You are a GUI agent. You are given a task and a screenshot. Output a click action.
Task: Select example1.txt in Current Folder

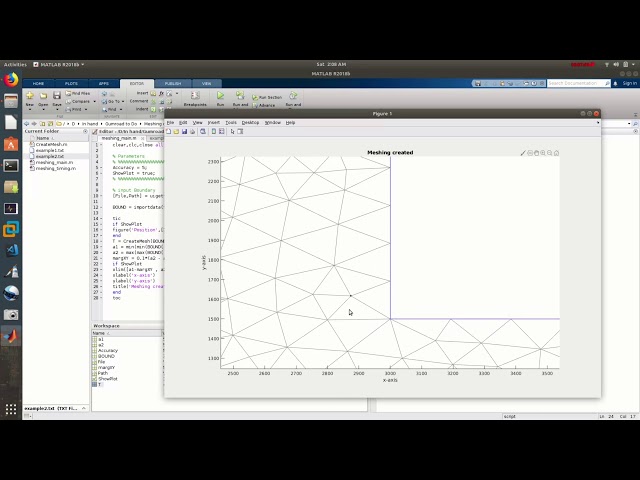click(50, 150)
